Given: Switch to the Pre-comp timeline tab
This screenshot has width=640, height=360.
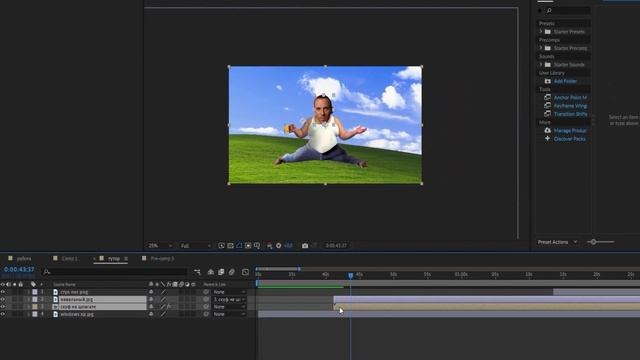Looking at the screenshot, I should point(158,258).
